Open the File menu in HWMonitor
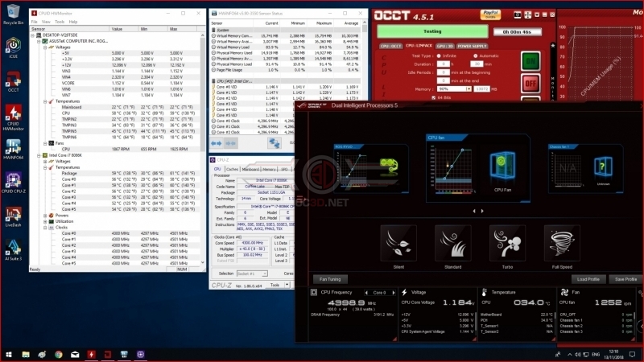This screenshot has width=644, height=362. (35, 22)
